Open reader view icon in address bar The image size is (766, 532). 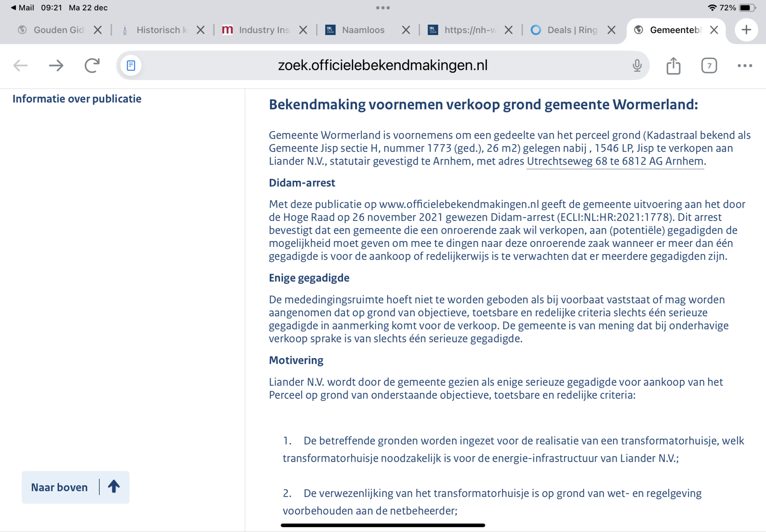[x=131, y=65]
